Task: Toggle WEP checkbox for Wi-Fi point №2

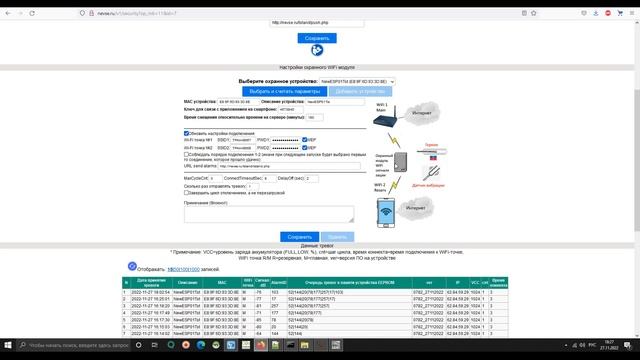Action: 304,148
